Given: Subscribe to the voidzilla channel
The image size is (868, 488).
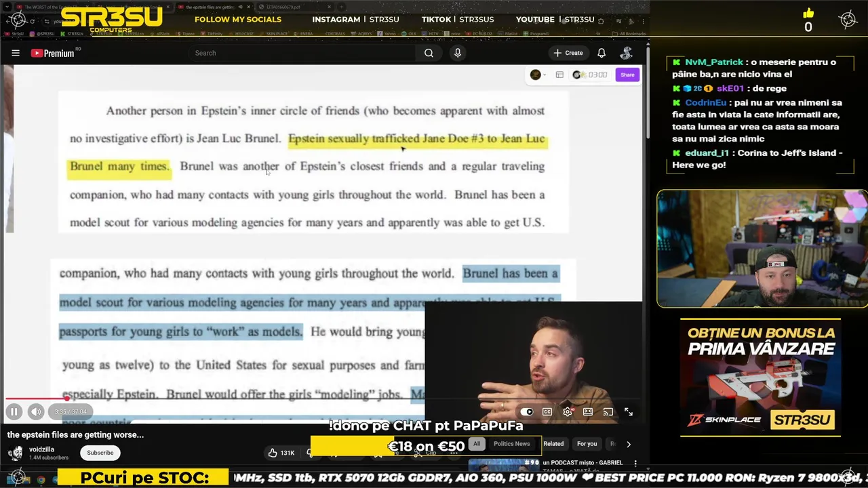Looking at the screenshot, I should (100, 453).
